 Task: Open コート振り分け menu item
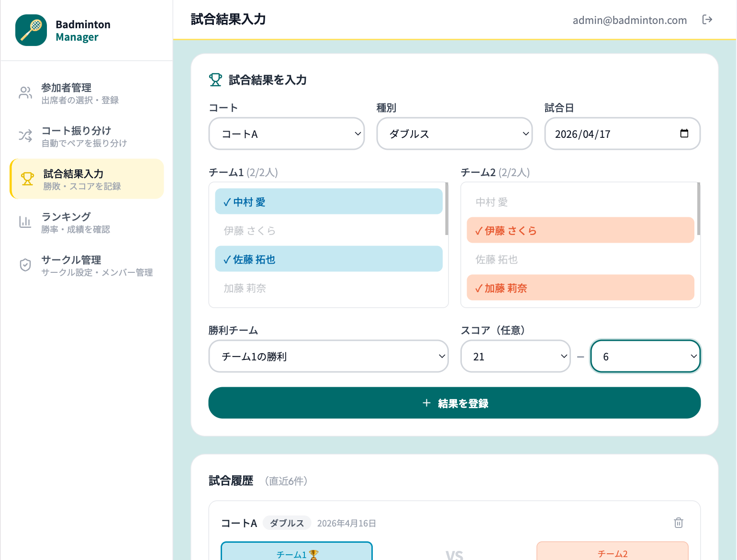[87, 136]
